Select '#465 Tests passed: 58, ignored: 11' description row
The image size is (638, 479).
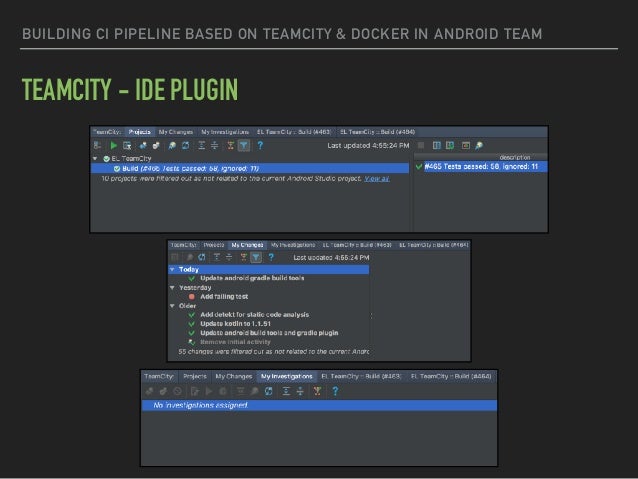pos(481,166)
